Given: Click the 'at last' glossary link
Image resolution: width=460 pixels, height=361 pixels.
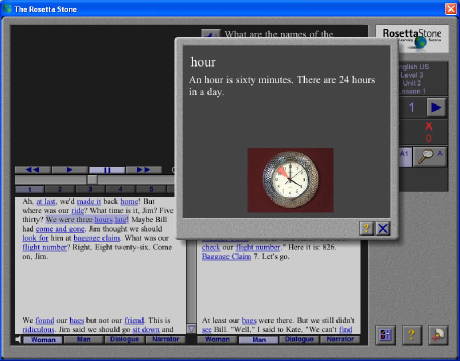Looking at the screenshot, I should pos(46,202).
